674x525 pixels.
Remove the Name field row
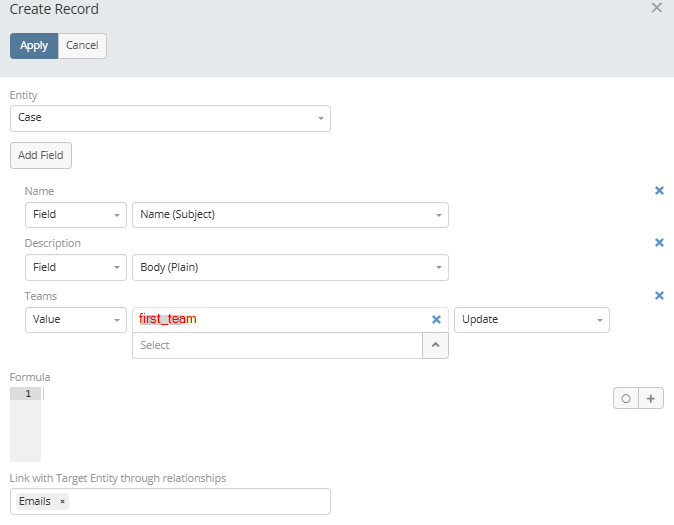point(659,190)
